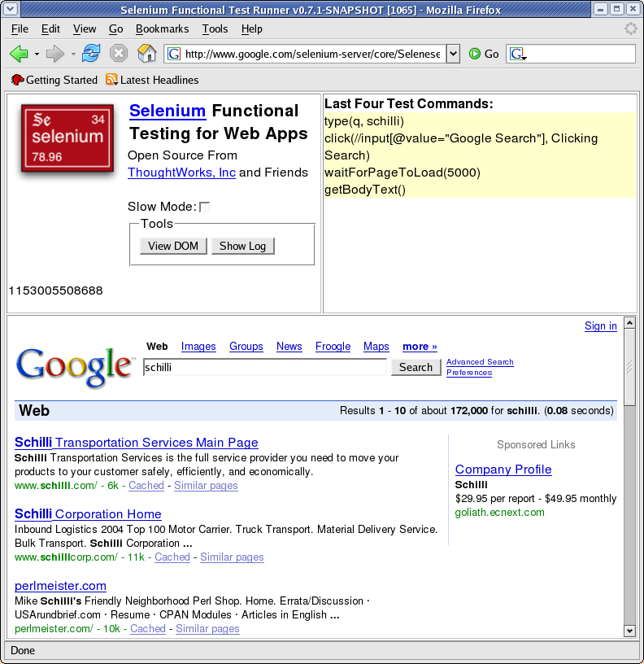Screen dimensions: 644x664
Task: Click the getBodyText() command text
Action: [x=365, y=190]
